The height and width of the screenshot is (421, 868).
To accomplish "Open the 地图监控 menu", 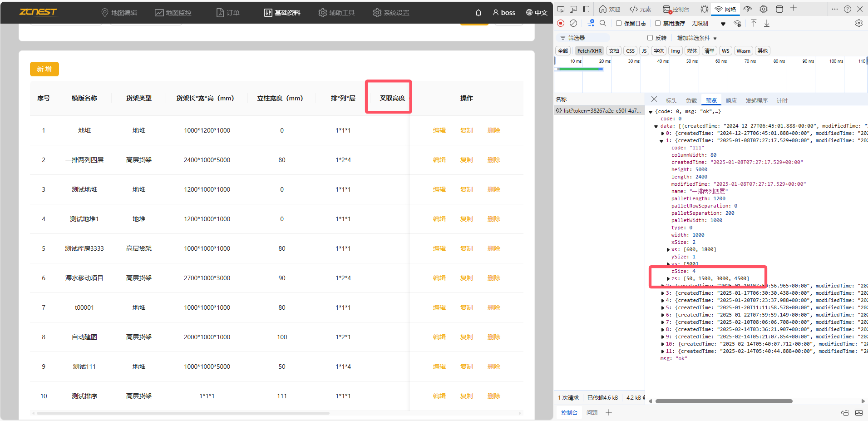I will [173, 13].
